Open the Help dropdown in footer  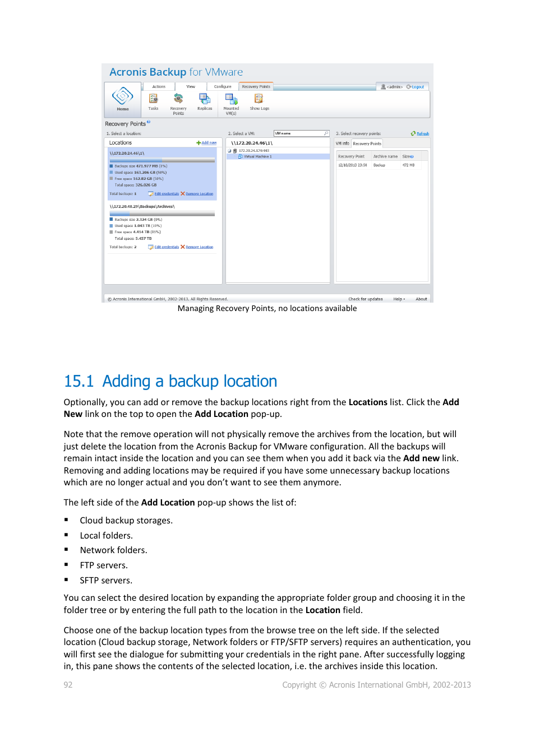[399, 299]
